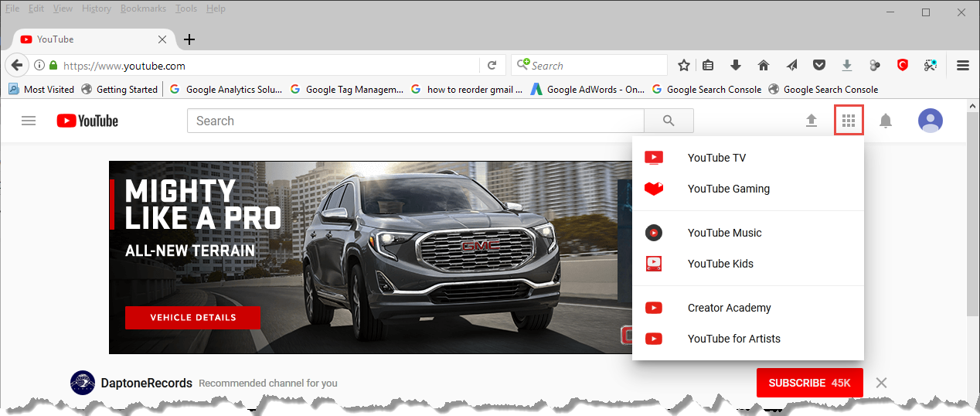Screen dimensions: 980x416
Task: Dismiss the recommended channel with X
Action: click(x=882, y=383)
